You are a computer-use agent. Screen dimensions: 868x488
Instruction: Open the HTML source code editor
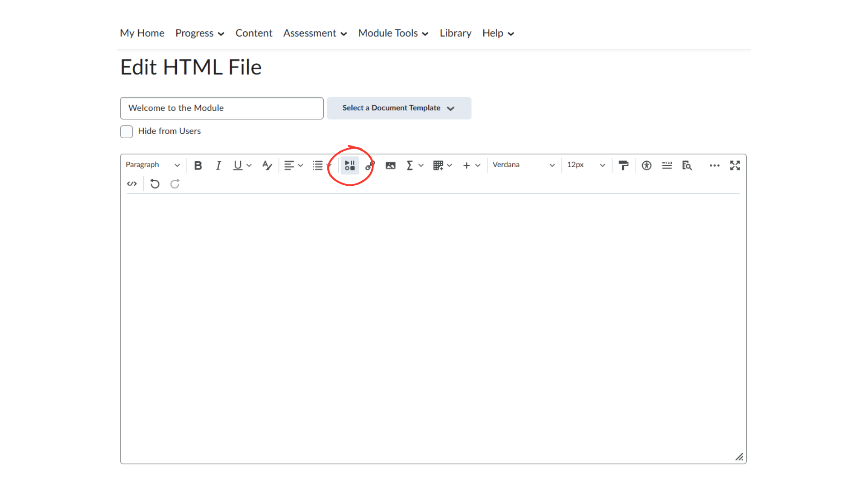click(x=132, y=183)
